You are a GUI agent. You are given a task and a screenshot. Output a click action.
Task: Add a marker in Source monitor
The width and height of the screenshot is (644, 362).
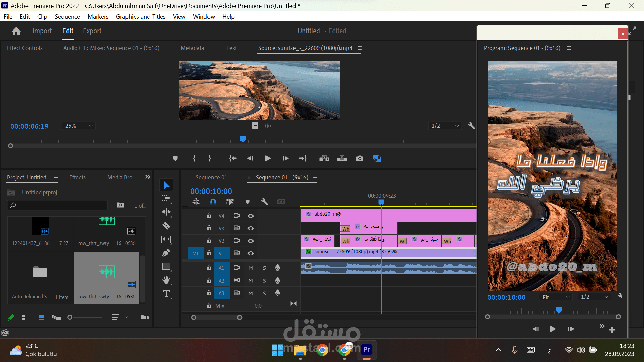click(x=175, y=158)
